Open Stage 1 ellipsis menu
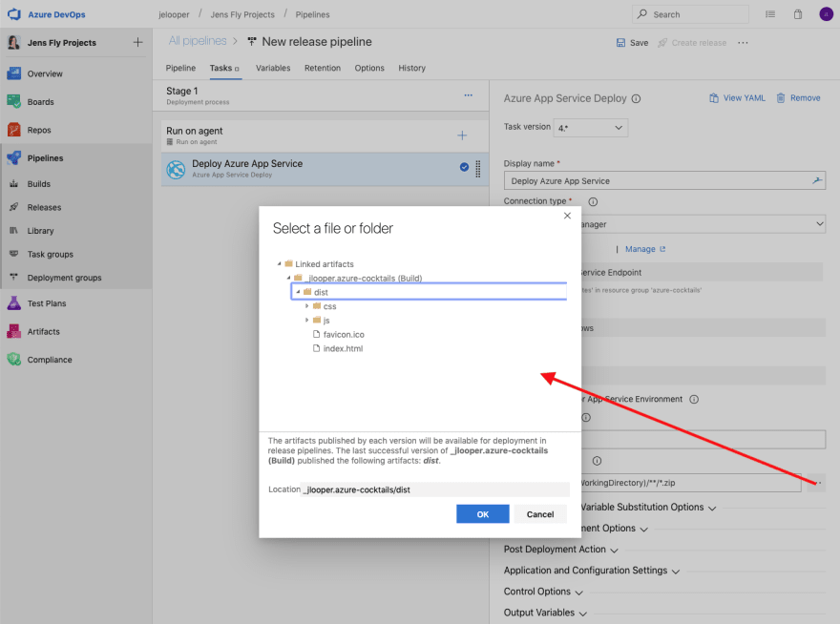The image size is (840, 624). click(x=469, y=95)
